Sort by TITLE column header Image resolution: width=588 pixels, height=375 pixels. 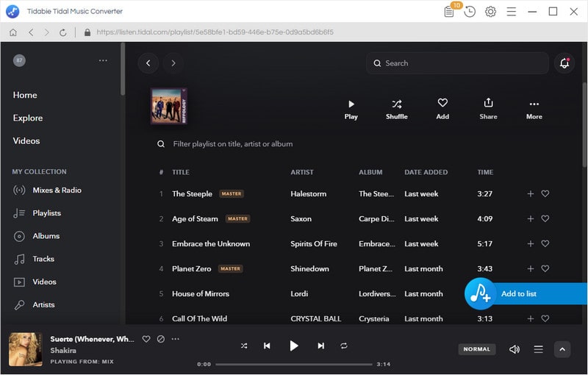pyautogui.click(x=181, y=172)
